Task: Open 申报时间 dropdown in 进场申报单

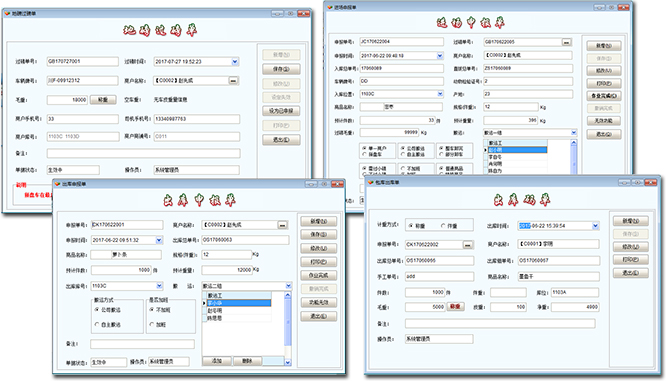Action: point(440,55)
